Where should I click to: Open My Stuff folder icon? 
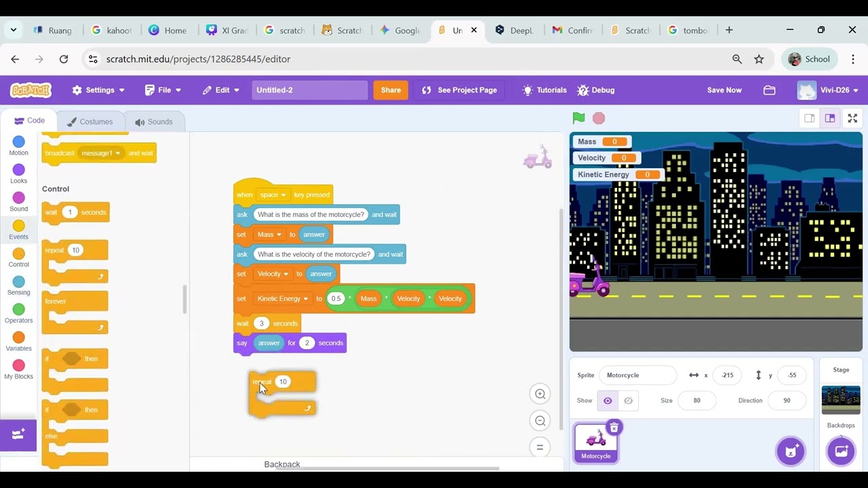click(769, 90)
